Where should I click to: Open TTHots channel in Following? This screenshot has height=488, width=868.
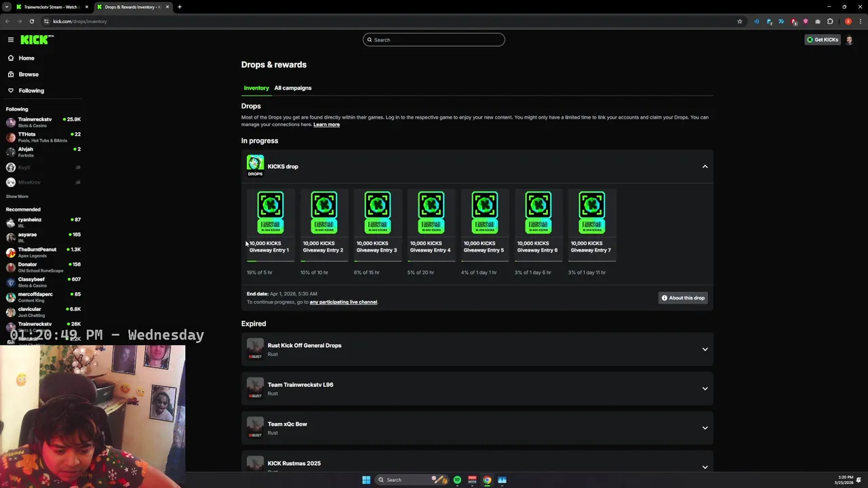point(42,137)
